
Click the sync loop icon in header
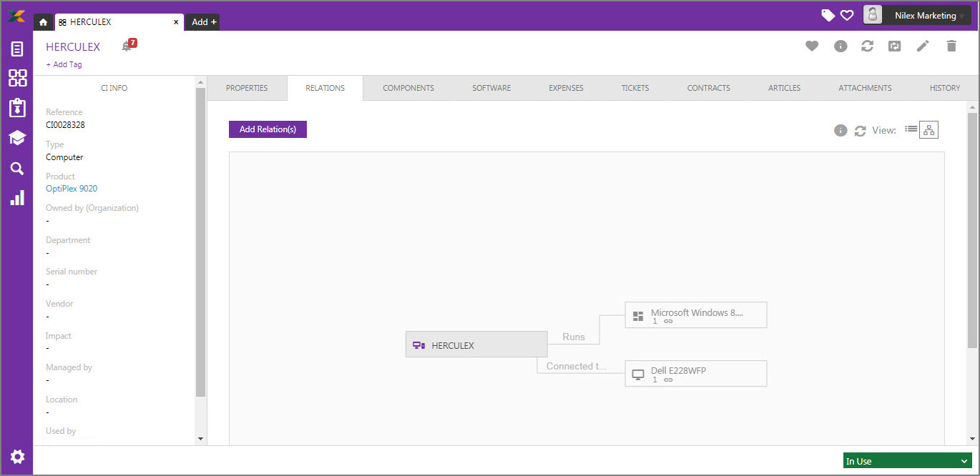(x=895, y=46)
